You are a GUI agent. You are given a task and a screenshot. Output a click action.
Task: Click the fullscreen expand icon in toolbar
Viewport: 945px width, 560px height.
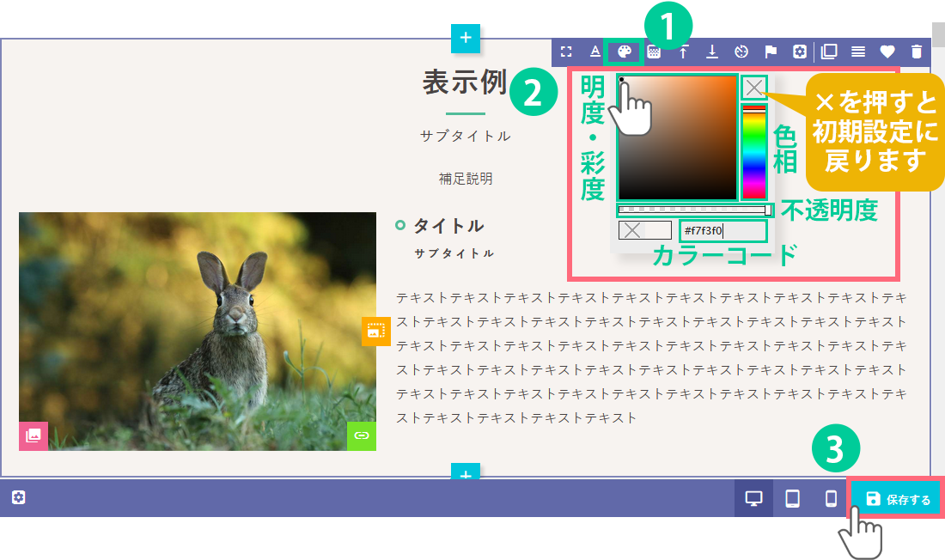(565, 52)
